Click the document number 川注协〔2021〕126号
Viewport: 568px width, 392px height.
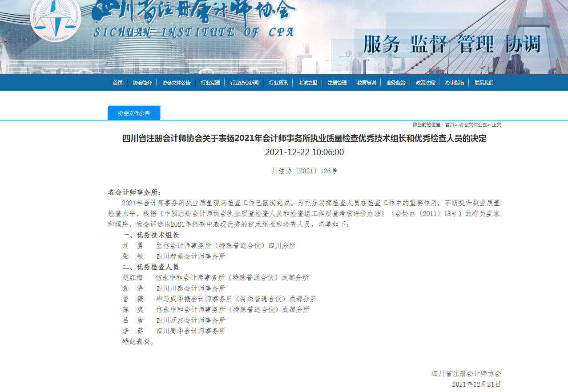click(x=304, y=171)
